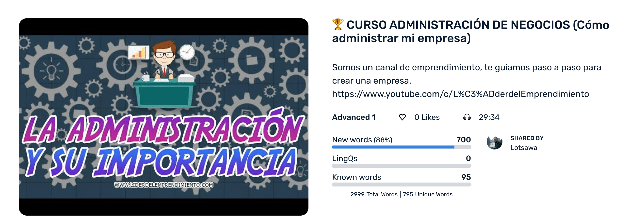This screenshot has width=644, height=222.
Task: Select the 700 new words count
Action: click(x=463, y=140)
